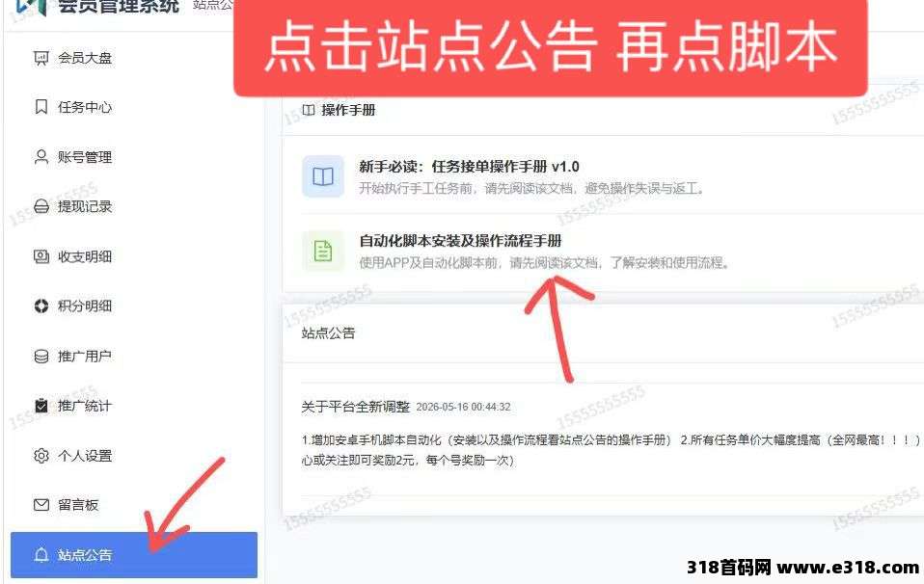
Task: Click the 站点公告 bell icon
Action: 41,554
